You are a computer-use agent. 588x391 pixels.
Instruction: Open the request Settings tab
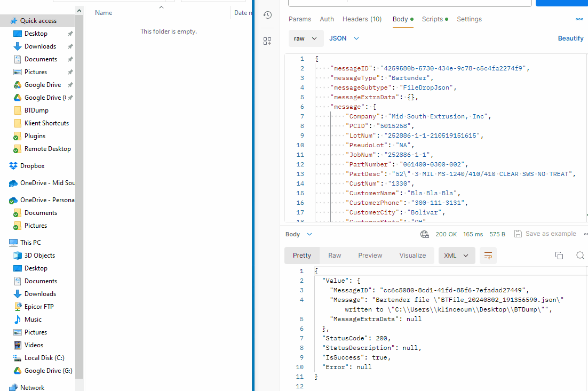click(469, 19)
